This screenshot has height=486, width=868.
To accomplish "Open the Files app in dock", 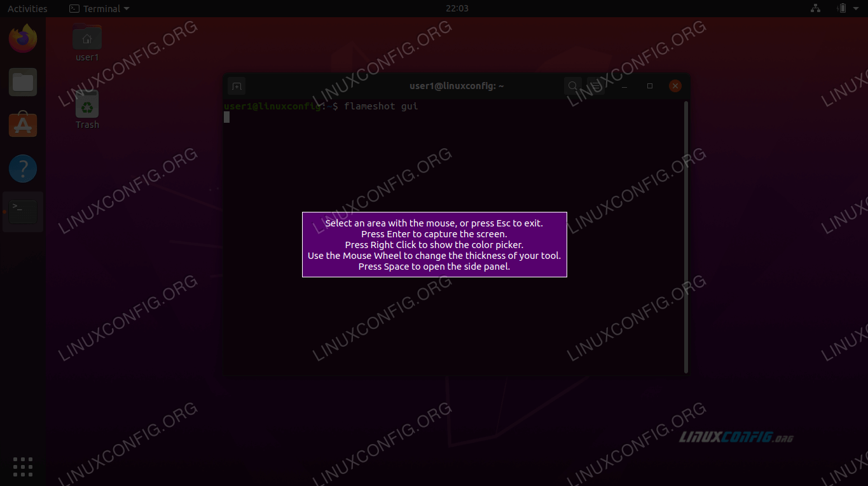I will click(23, 82).
